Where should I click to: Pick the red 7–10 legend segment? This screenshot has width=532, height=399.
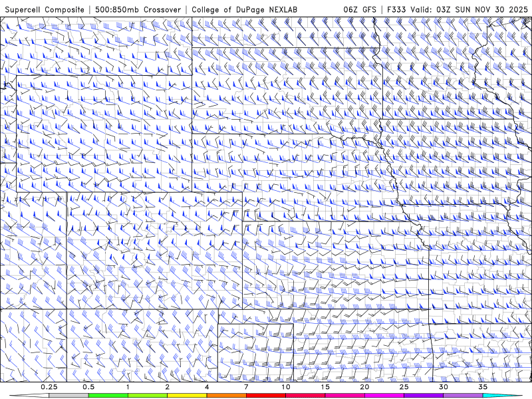pos(265,396)
